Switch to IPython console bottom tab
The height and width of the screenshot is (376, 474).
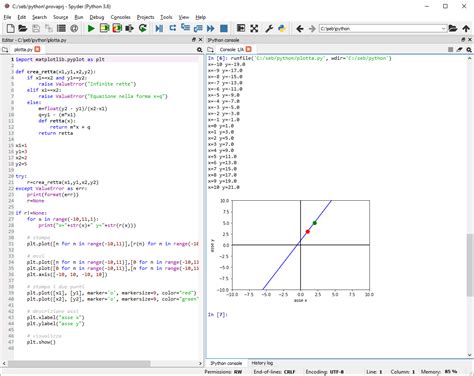226,363
